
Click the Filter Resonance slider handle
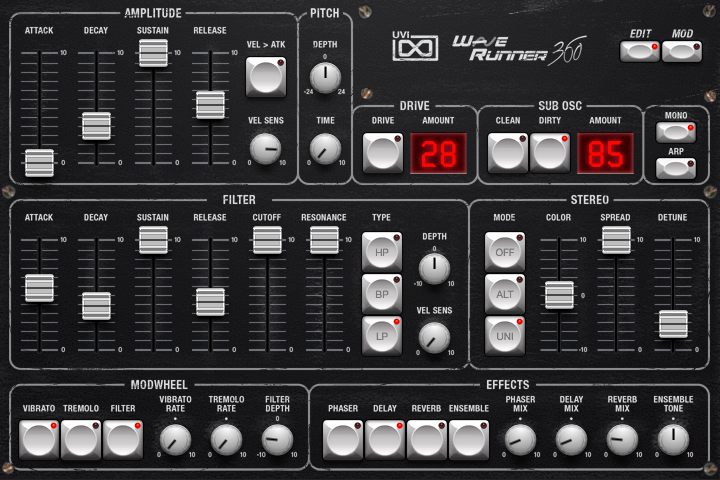324,240
